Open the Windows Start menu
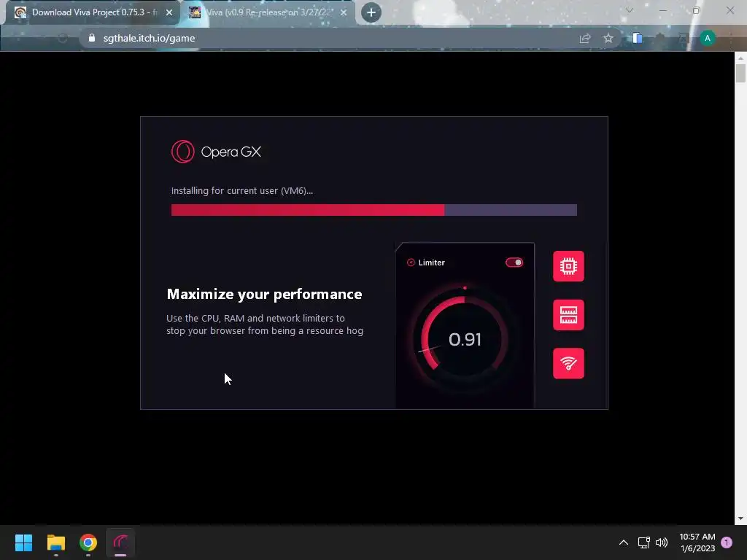 pyautogui.click(x=23, y=542)
